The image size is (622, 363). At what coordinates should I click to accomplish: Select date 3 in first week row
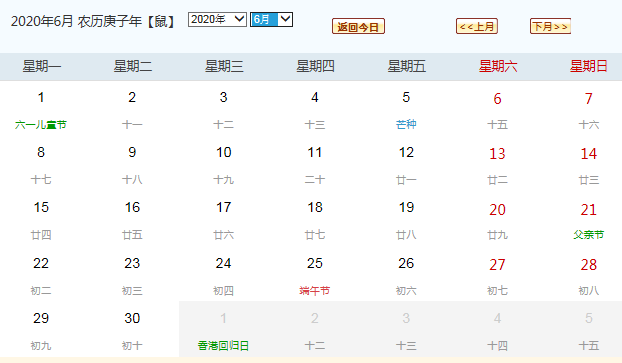coord(223,110)
